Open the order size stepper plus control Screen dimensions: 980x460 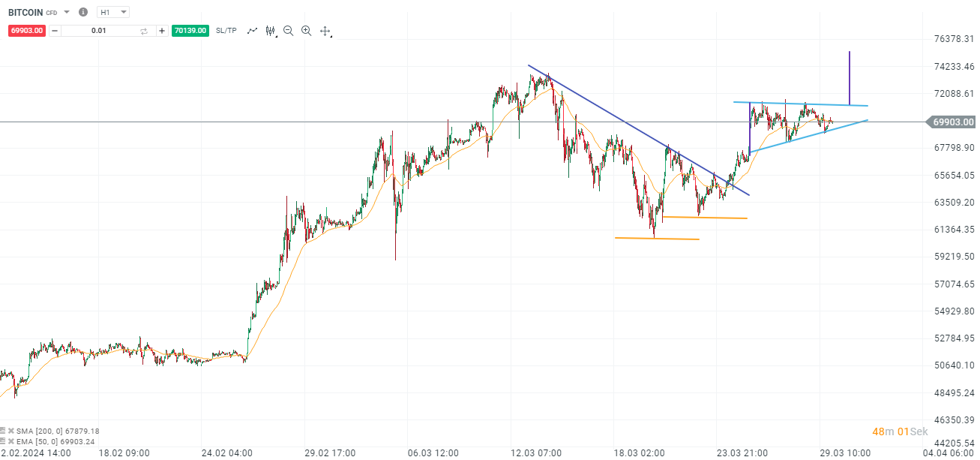tap(161, 31)
